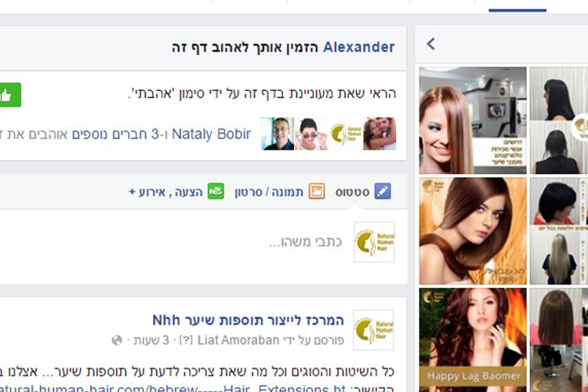Click the blue pencil status icon

click(383, 191)
